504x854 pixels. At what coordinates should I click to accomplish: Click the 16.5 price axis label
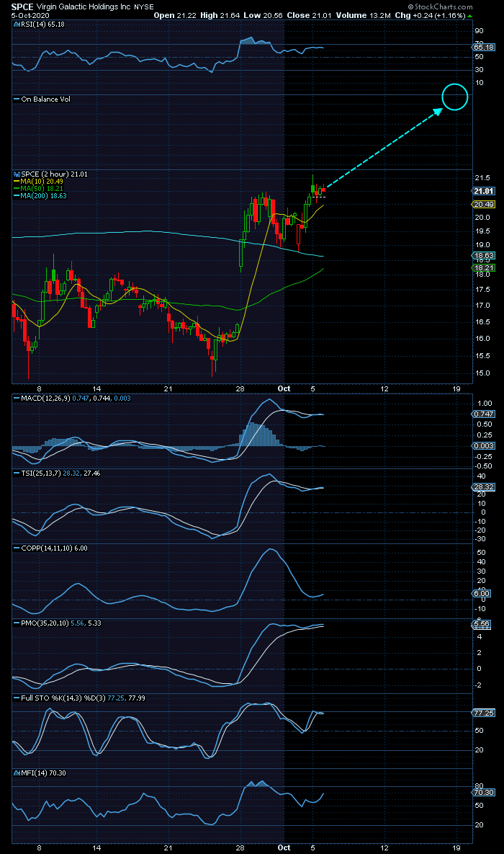click(483, 322)
